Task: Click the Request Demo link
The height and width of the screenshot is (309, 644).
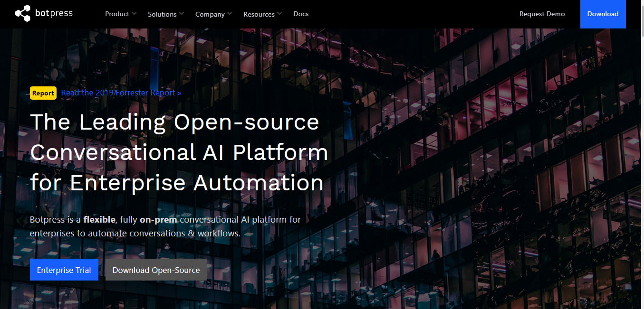Action: click(542, 14)
